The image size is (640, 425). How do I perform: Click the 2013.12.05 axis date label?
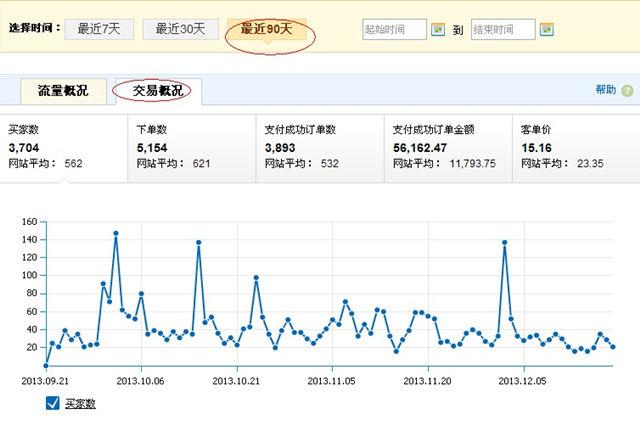click(522, 381)
